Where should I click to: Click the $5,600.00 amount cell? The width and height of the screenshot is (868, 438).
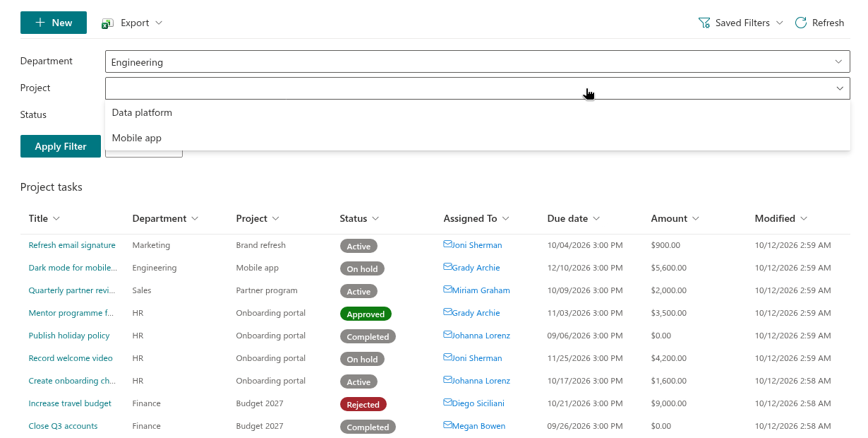click(669, 268)
